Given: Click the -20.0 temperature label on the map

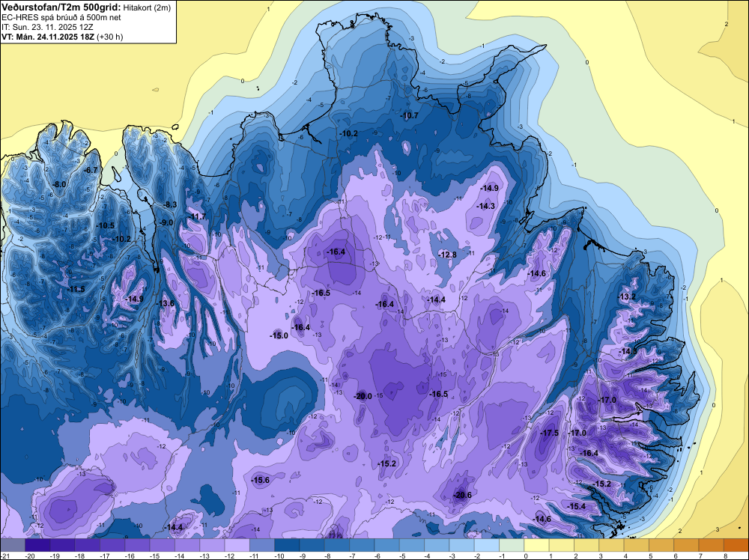Looking at the screenshot, I should (363, 396).
